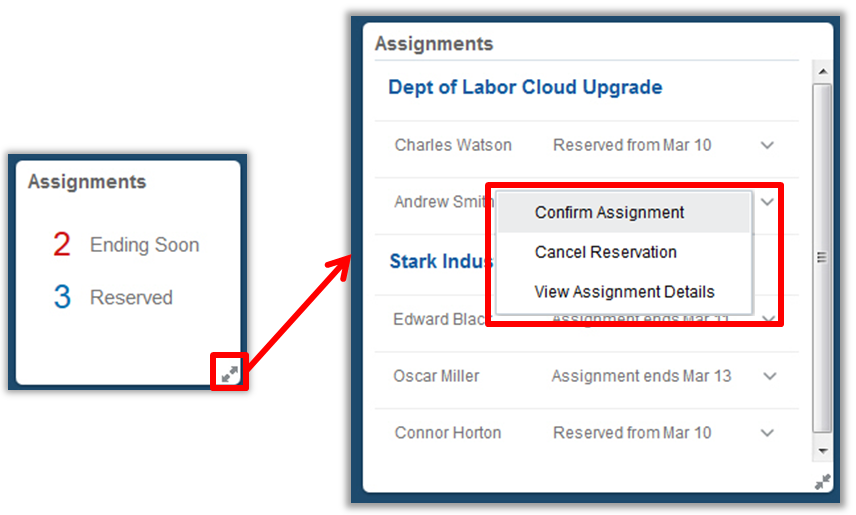Open the dropdown chevron for Charles Watson
This screenshot has height=515, width=856.
pyautogui.click(x=767, y=145)
